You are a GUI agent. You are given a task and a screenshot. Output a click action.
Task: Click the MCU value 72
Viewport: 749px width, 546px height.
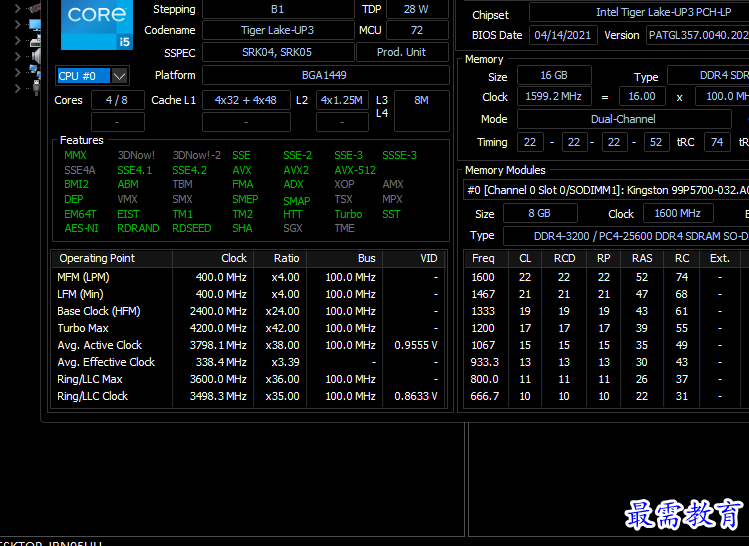417,30
